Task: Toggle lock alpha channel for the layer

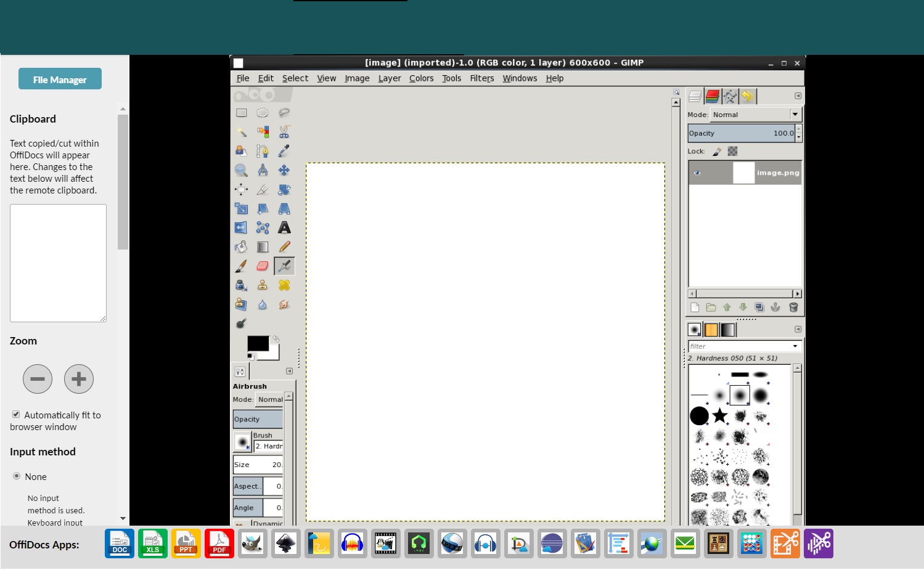Action: (732, 151)
